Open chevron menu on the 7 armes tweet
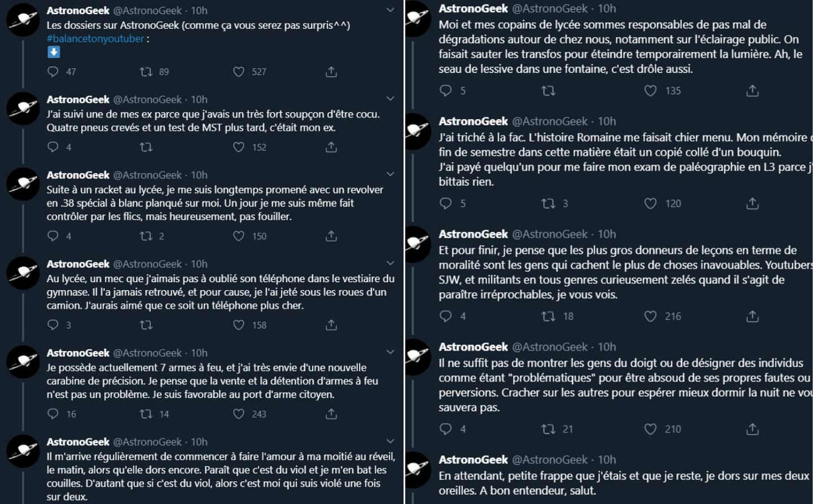Screen dimensions: 815x504 coord(390,352)
